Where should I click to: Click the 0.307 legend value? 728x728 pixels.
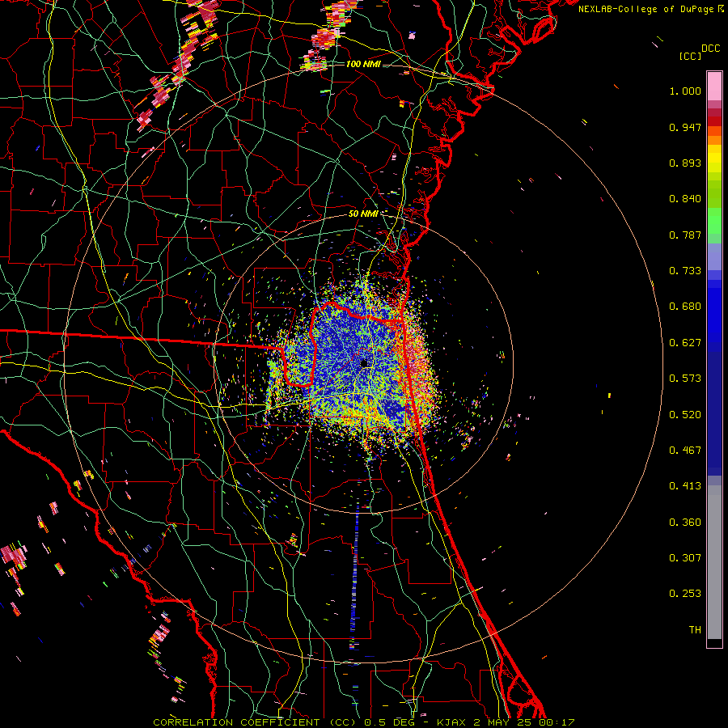(x=685, y=558)
